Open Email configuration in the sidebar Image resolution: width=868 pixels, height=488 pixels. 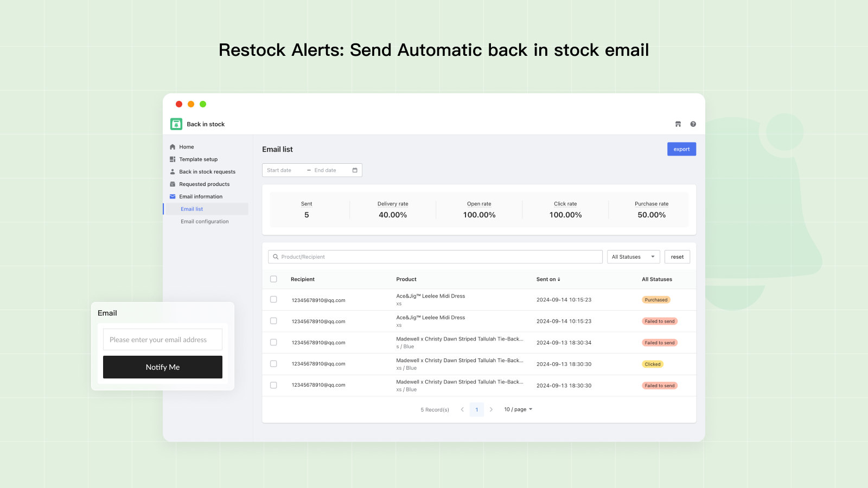(205, 222)
